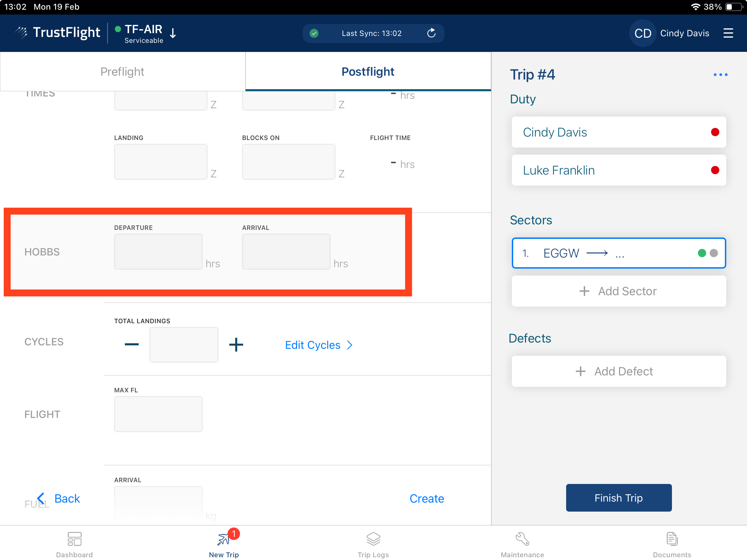
Task: Click the Hobbs Departure hours field
Action: (x=158, y=252)
